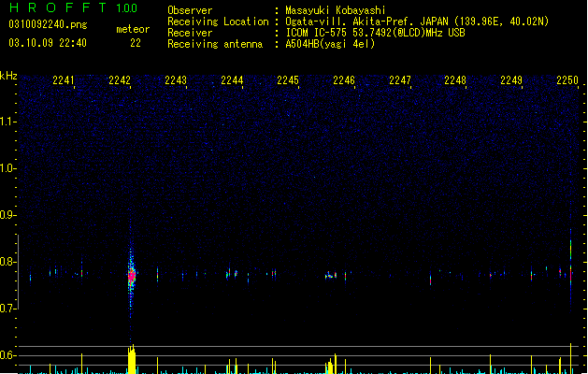Click the 2246 time axis label
Image resolution: width=588 pixels, height=374 pixels.
(344, 80)
